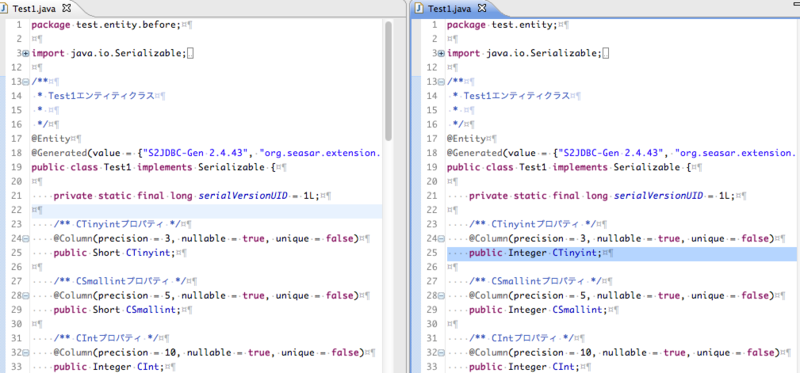
Task: Click highlighted empty line 22 in left editor
Action: [x=206, y=210]
